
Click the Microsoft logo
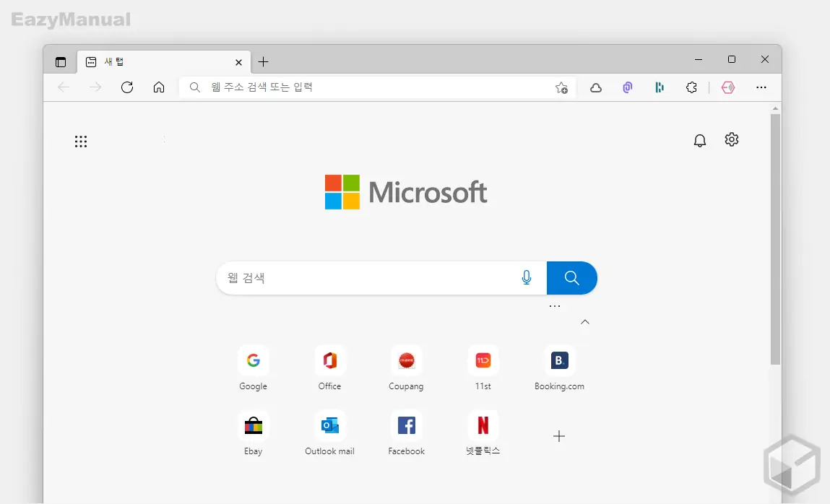click(406, 192)
